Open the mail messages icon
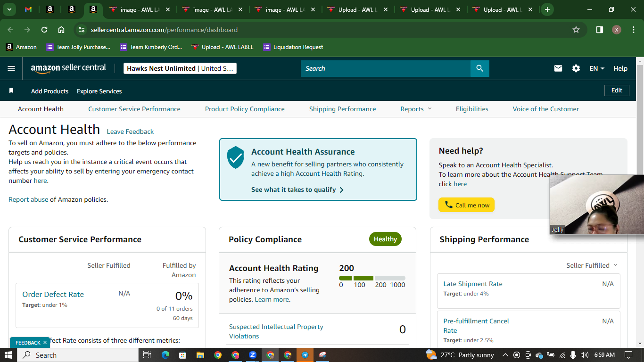Image resolution: width=644 pixels, height=362 pixels. 558,68
